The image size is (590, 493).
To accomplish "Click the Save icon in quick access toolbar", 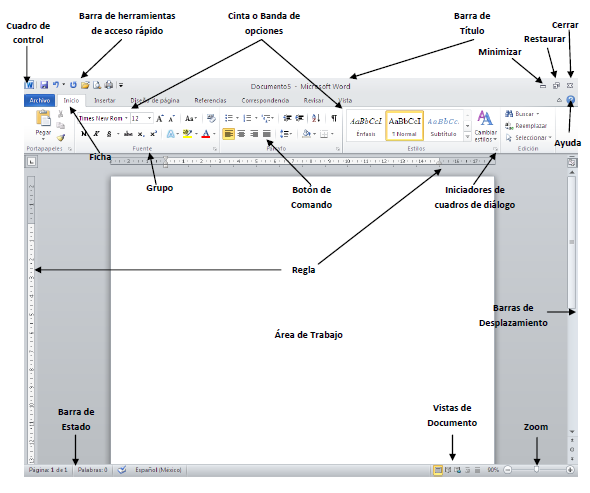I will 44,85.
